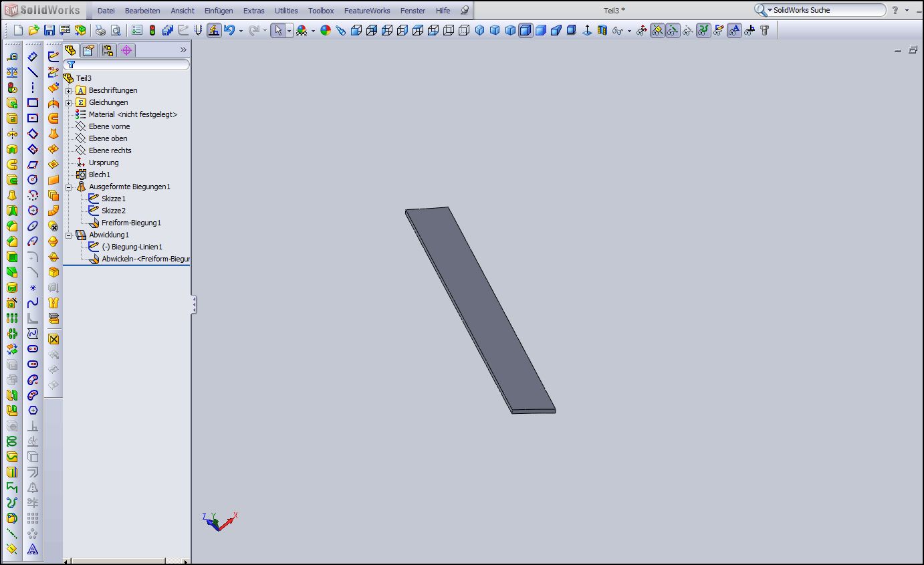Click into the SolidWorks Suche field
The height and width of the screenshot is (565, 924).
tap(828, 10)
